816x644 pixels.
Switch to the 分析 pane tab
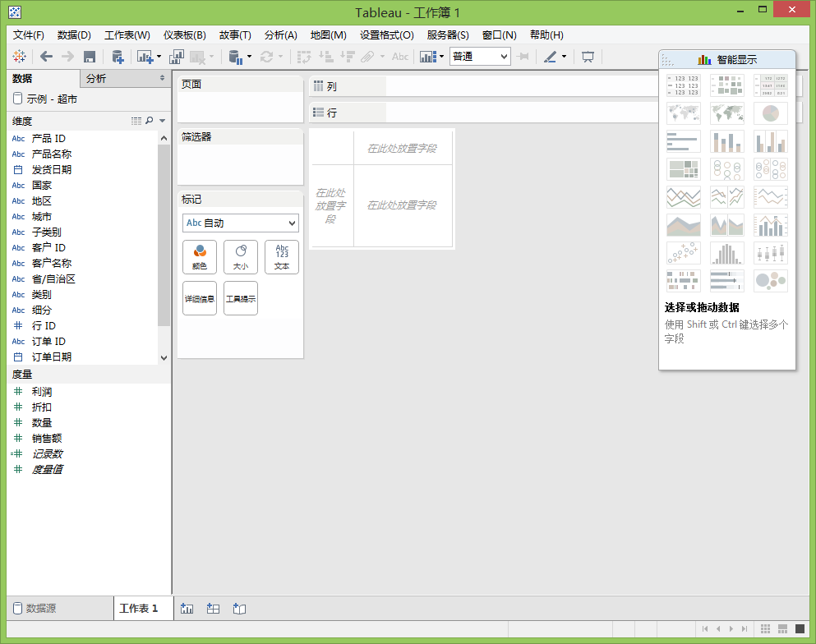(x=96, y=79)
